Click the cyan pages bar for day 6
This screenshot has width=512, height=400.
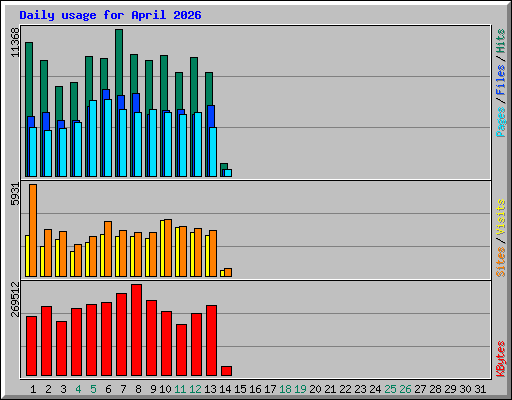(108, 138)
